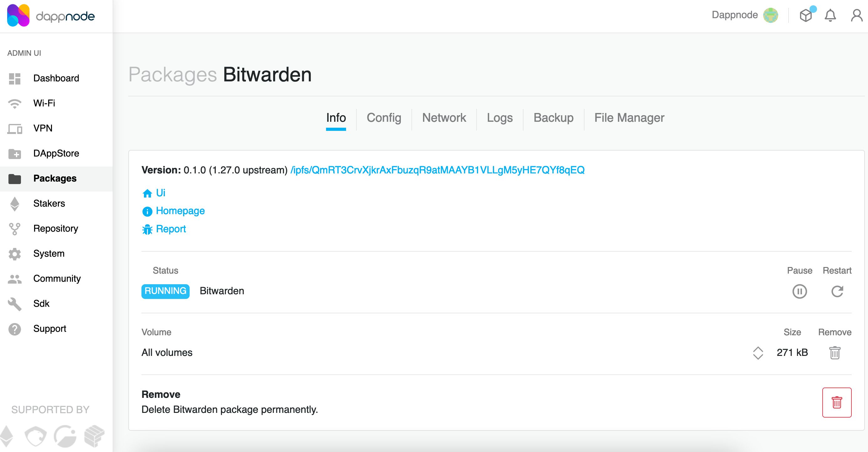The width and height of the screenshot is (868, 452).
Task: Click the System gear icon
Action: (14, 254)
